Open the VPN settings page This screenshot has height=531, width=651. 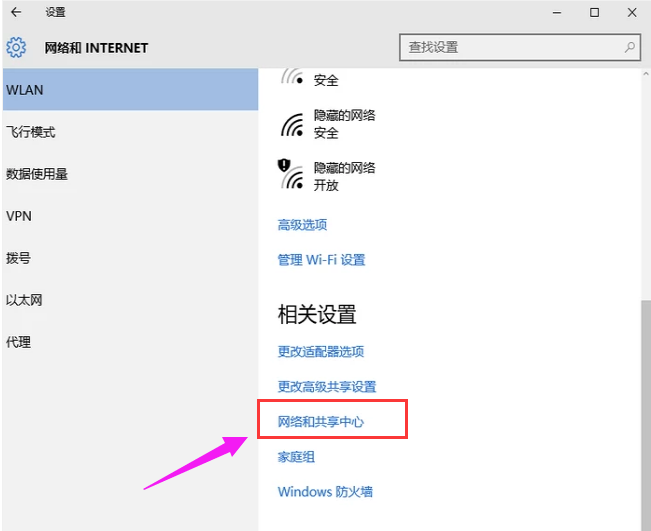(19, 216)
